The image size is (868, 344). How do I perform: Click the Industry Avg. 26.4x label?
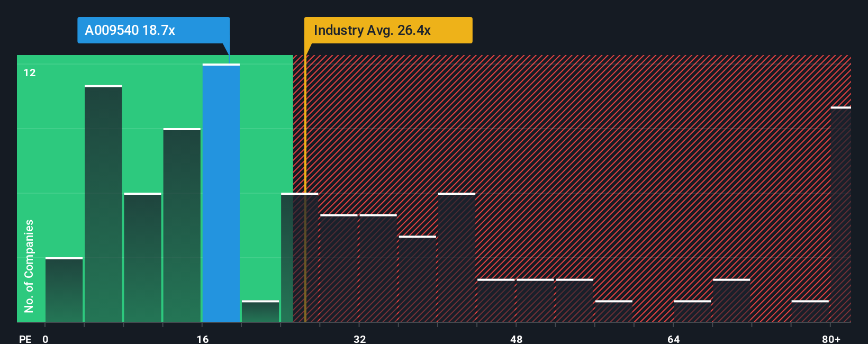tap(388, 30)
